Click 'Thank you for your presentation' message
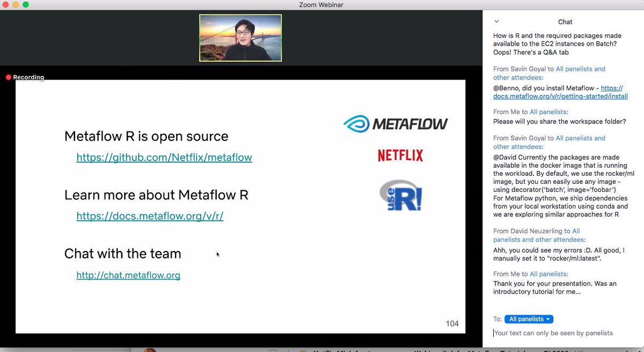644x352 pixels. [x=555, y=288]
